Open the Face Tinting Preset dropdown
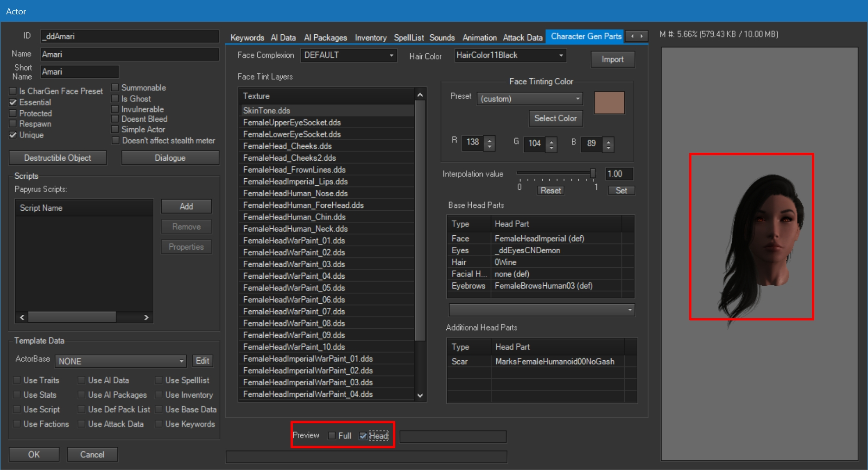This screenshot has width=868, height=470. coord(530,99)
